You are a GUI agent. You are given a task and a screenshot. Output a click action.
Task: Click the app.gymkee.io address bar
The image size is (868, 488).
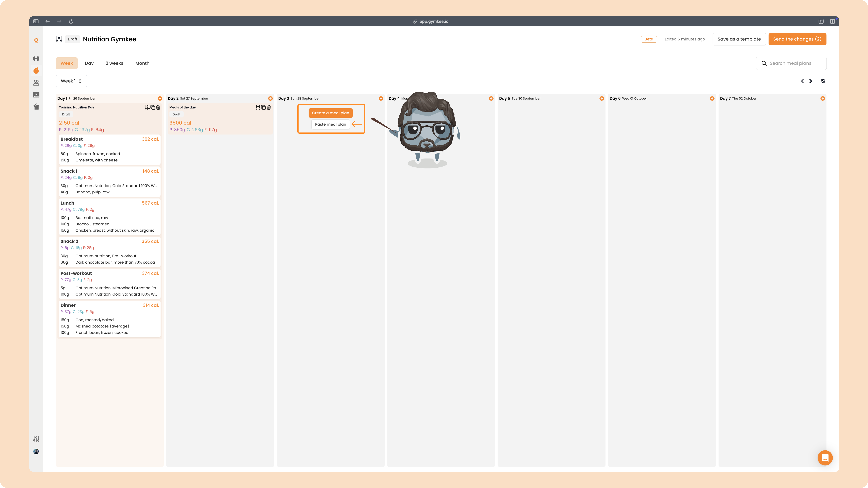click(430, 21)
